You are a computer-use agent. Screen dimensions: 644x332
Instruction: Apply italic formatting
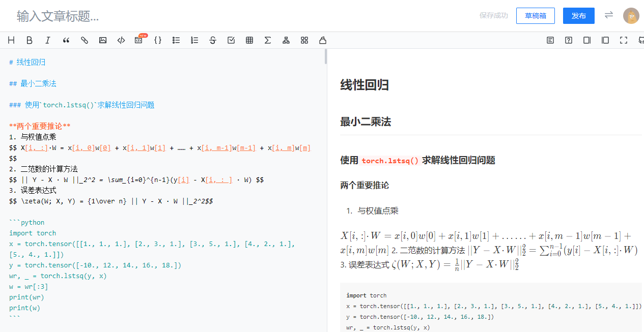48,40
